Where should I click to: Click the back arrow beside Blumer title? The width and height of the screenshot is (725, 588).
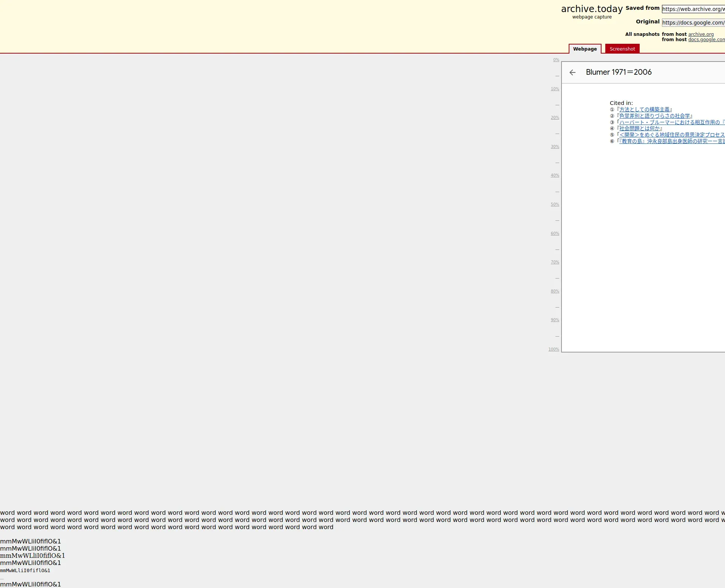point(572,72)
